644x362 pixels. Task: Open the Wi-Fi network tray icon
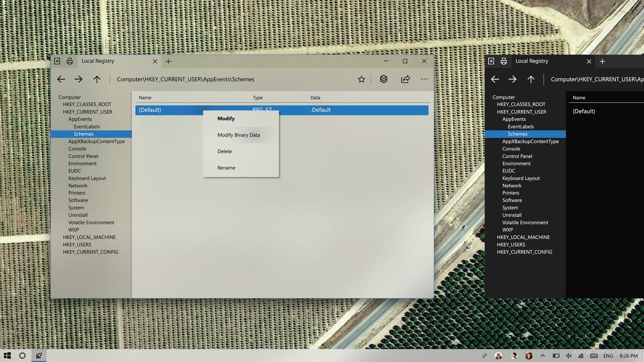click(581, 356)
